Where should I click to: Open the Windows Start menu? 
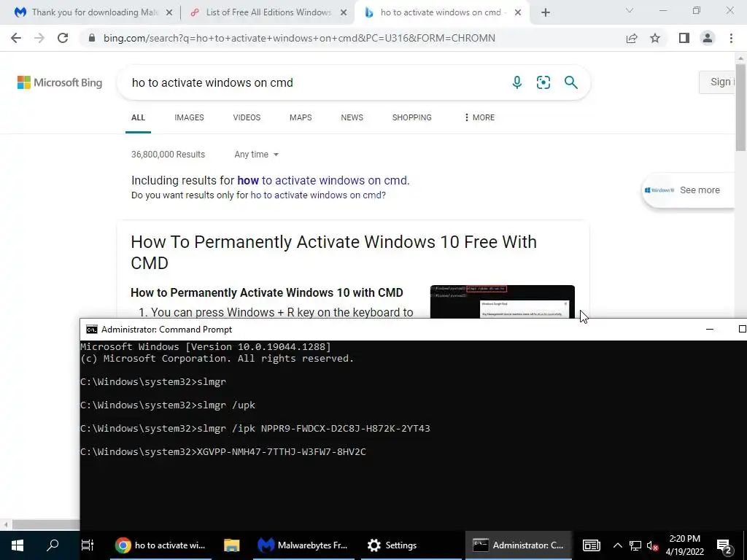[18, 545]
